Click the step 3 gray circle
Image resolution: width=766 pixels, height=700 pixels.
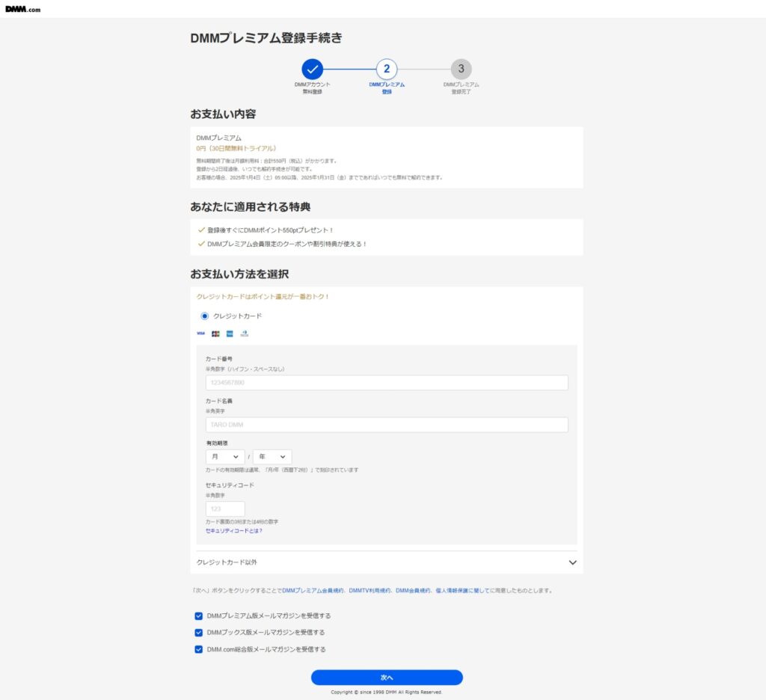[x=461, y=69]
